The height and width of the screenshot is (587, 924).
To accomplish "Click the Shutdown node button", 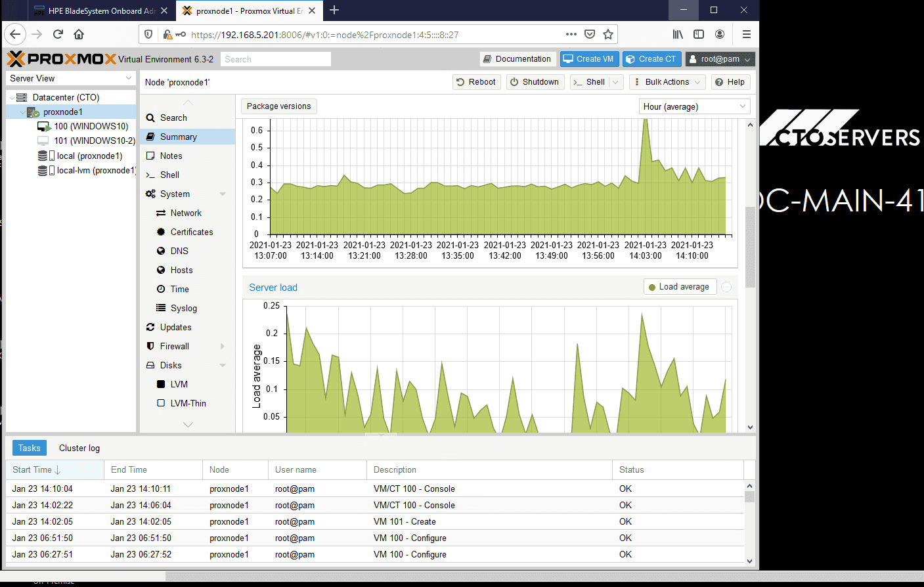I will (x=535, y=82).
